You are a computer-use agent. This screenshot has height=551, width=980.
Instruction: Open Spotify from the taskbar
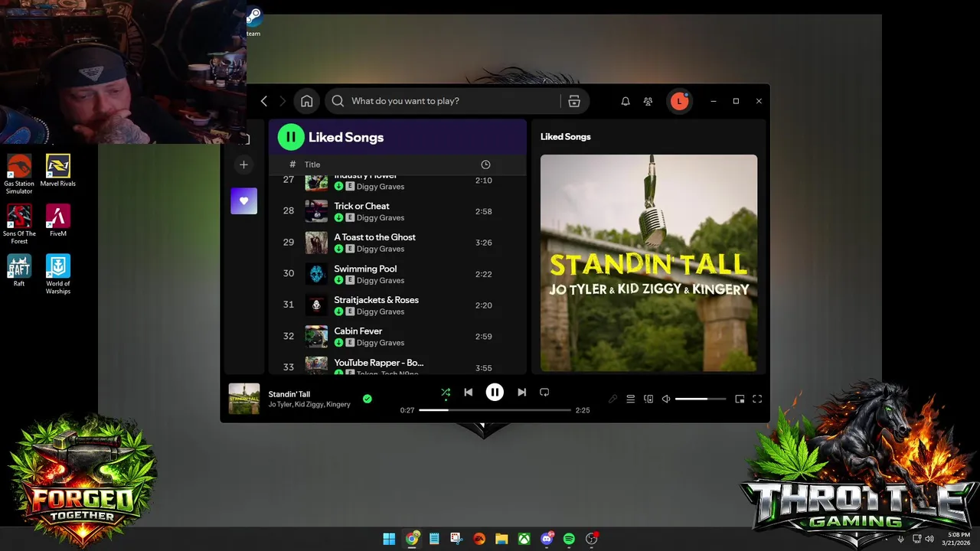point(569,539)
